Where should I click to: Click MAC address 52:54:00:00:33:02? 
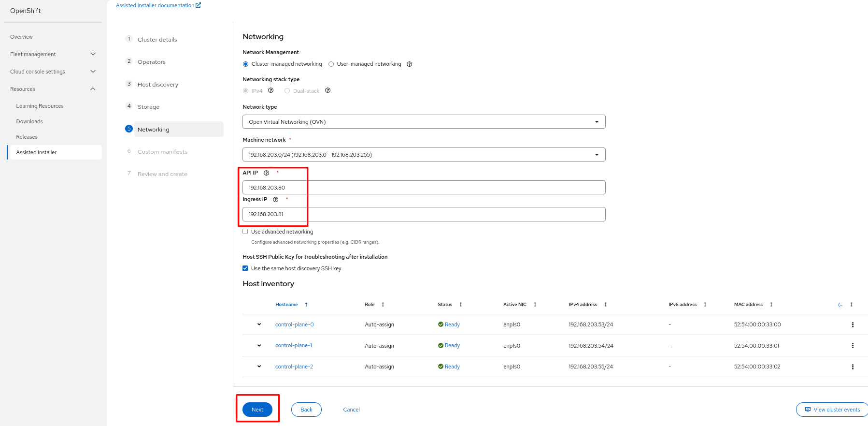(757, 367)
